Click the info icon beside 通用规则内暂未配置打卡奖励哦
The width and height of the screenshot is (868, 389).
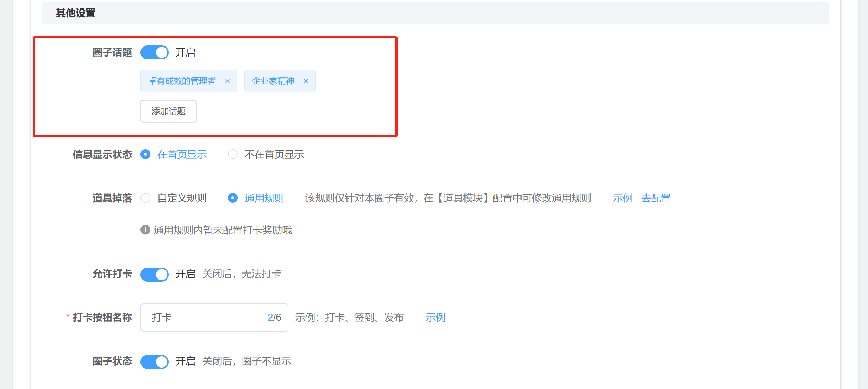pos(145,230)
